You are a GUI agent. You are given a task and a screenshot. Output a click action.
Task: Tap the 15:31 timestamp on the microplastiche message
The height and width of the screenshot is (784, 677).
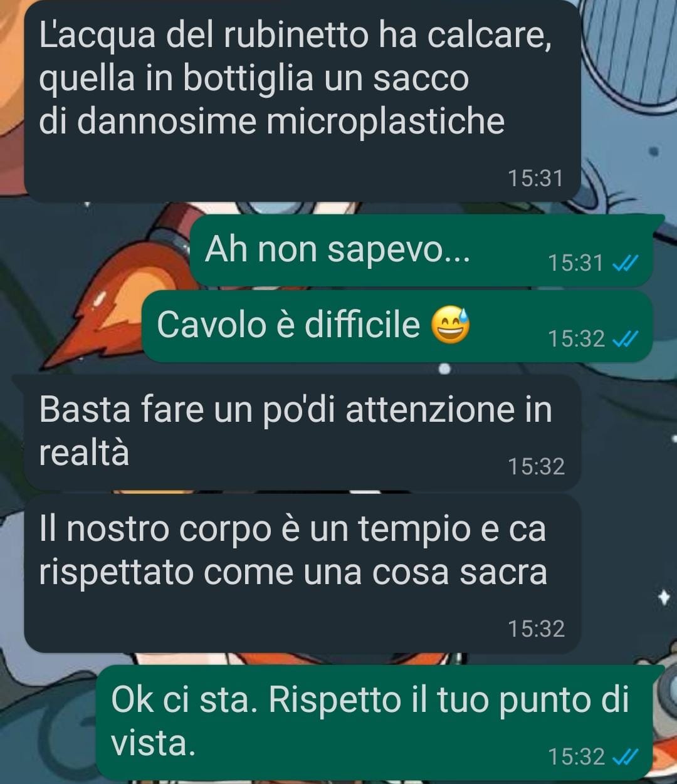pos(536,179)
